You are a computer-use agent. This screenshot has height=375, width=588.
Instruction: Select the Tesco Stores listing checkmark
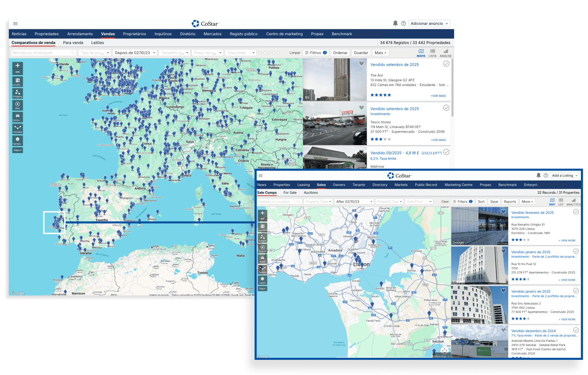coord(446,108)
